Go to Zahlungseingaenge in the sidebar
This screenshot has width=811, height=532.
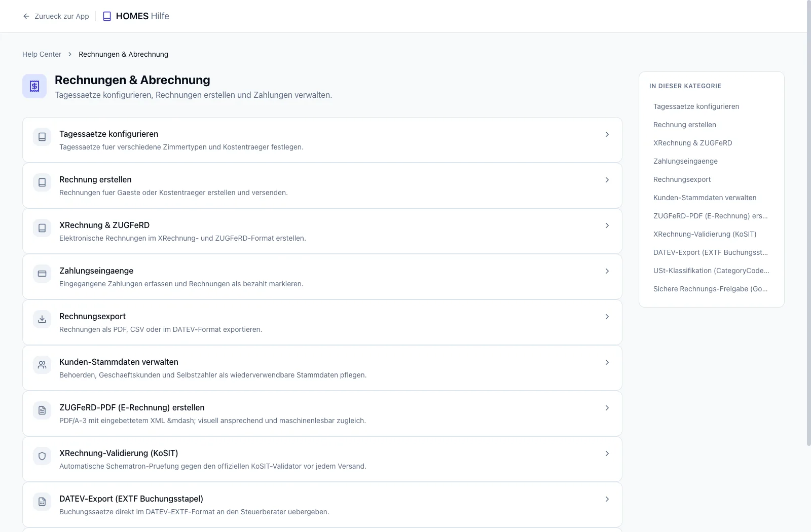point(685,161)
